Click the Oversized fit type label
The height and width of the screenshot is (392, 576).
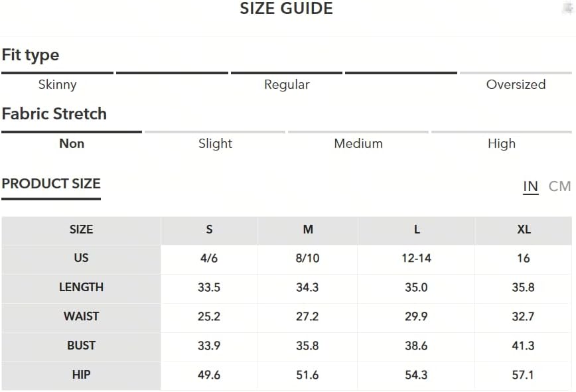point(516,84)
